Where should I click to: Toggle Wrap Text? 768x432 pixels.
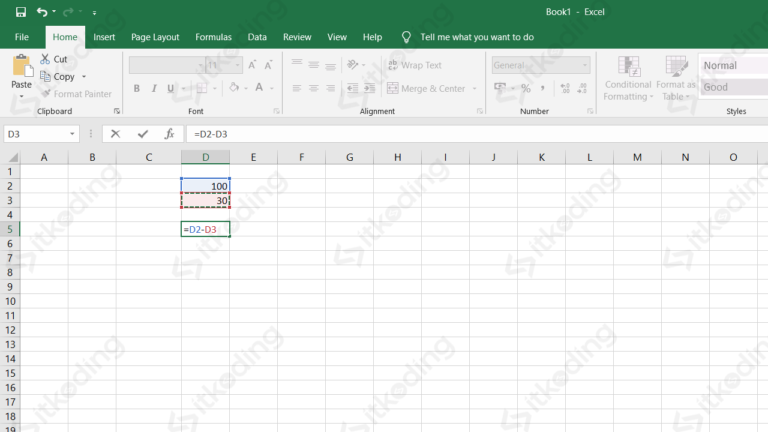[x=415, y=65]
